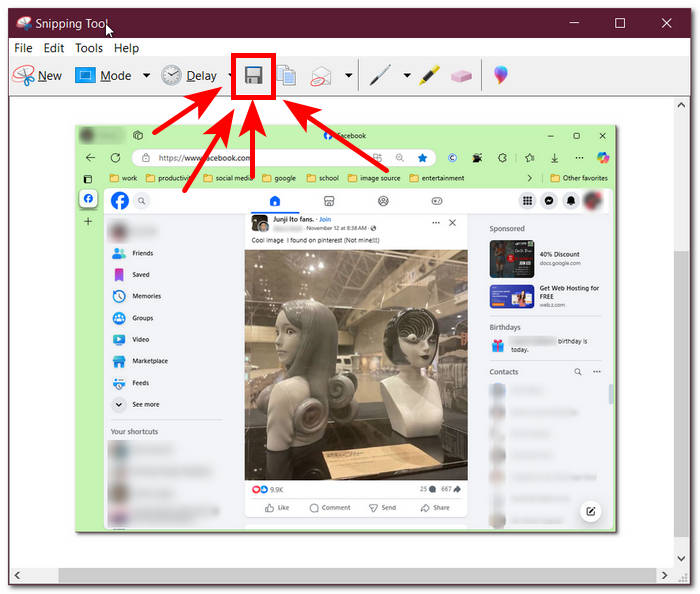Open the 'google' bookmarks folder

pos(279,178)
